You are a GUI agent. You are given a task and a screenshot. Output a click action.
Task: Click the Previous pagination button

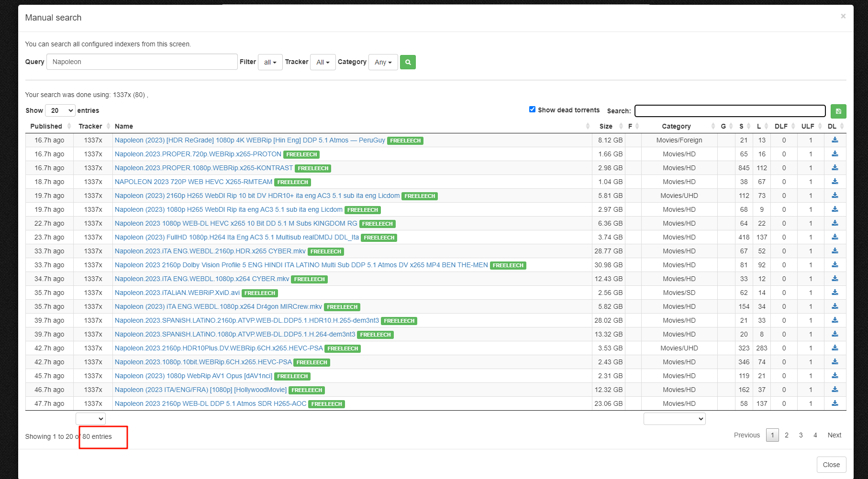[x=747, y=435]
